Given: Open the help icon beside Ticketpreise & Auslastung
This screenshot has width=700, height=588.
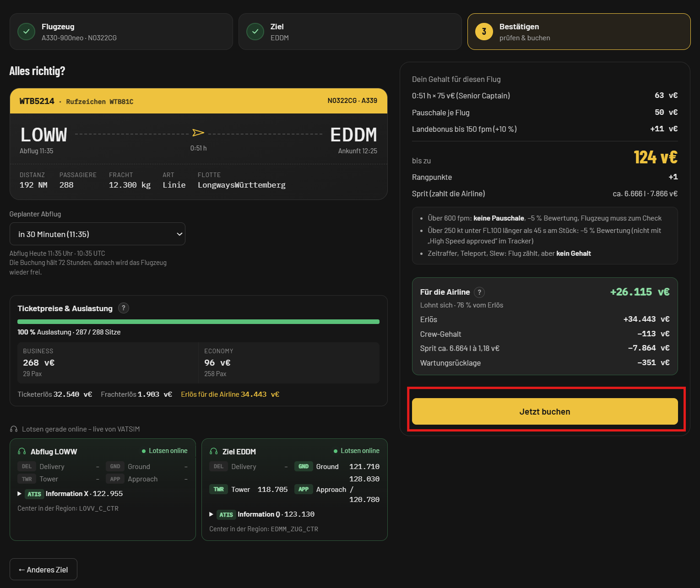Looking at the screenshot, I should point(124,308).
